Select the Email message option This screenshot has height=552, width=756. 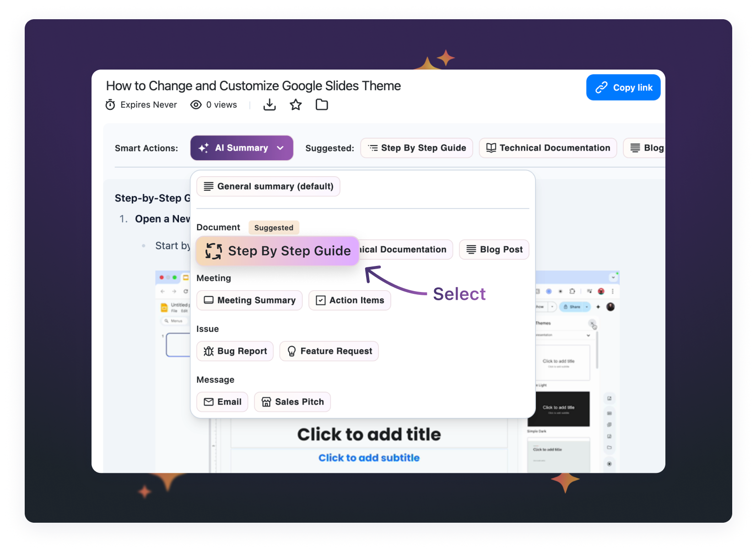point(222,402)
